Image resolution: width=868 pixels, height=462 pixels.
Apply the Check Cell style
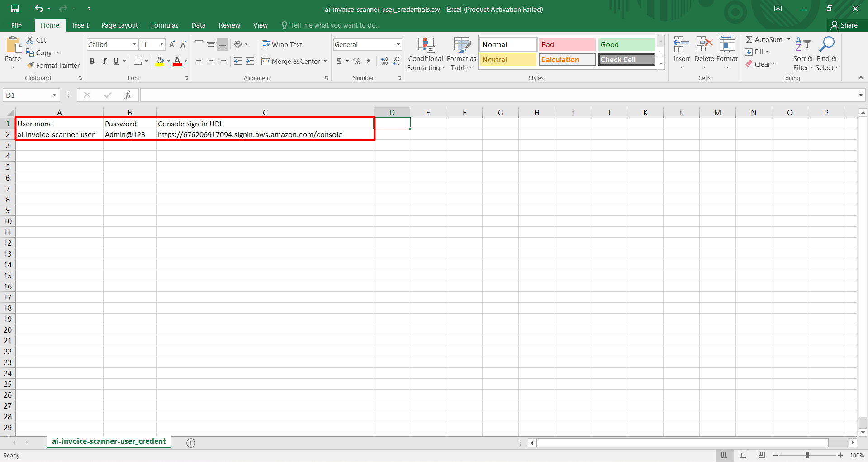coord(626,60)
